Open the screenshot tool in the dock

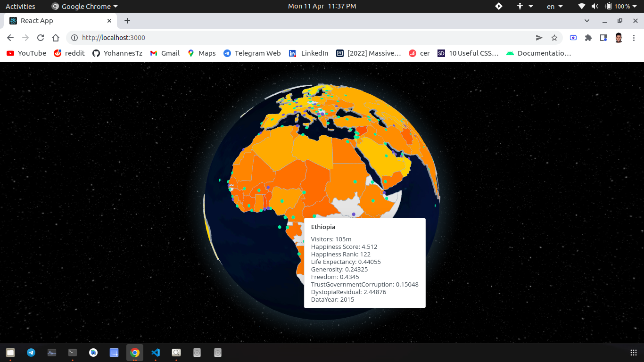pos(114,352)
